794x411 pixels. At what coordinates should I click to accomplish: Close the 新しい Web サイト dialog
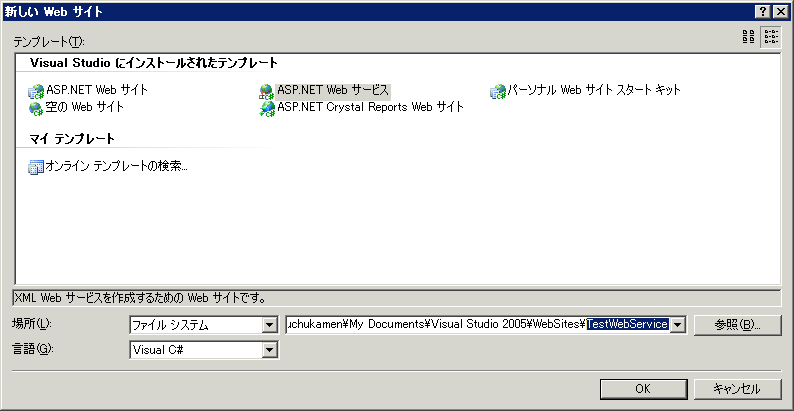pos(780,12)
